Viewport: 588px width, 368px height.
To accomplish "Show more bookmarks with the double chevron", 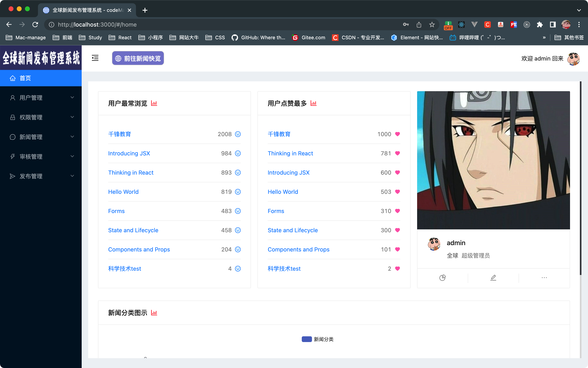I will 544,37.
